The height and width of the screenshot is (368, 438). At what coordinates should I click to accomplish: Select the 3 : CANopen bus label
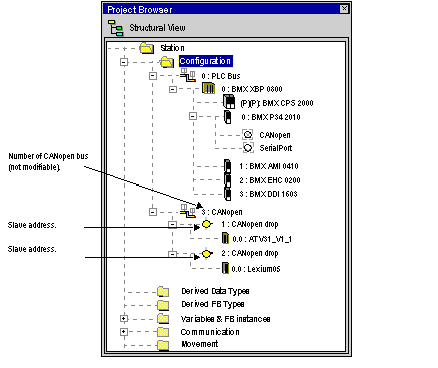222,212
